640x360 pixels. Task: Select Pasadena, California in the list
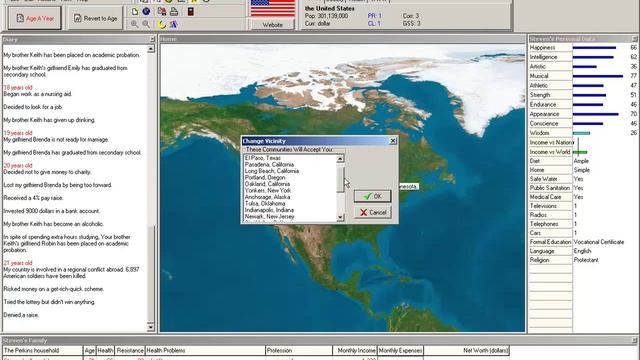[269, 164]
